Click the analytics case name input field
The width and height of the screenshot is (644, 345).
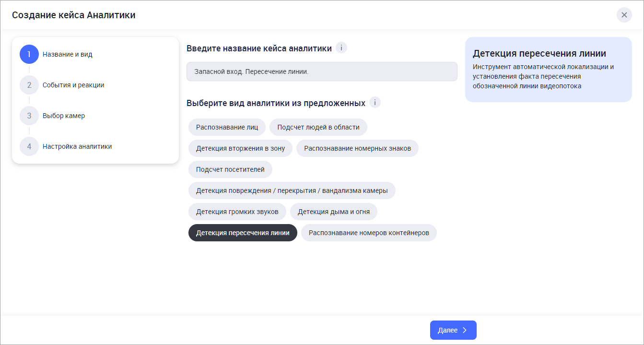321,71
